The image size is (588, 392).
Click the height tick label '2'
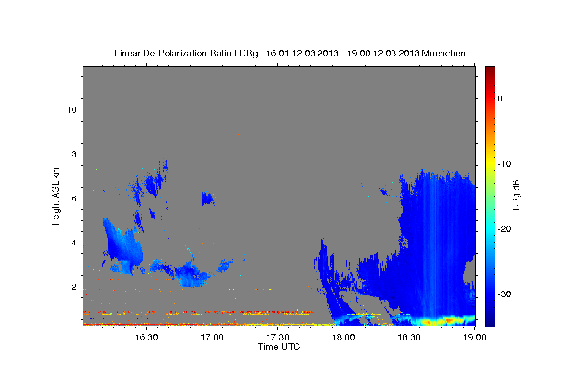coord(73,287)
